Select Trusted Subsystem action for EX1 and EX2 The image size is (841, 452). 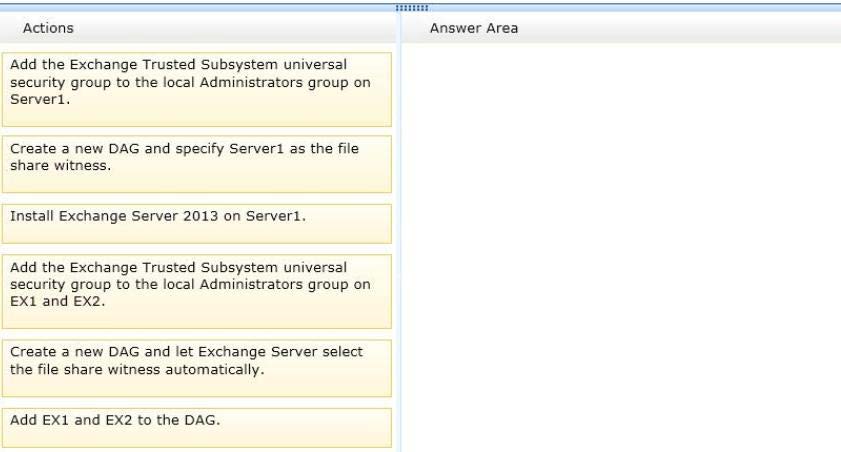pyautogui.click(x=197, y=291)
